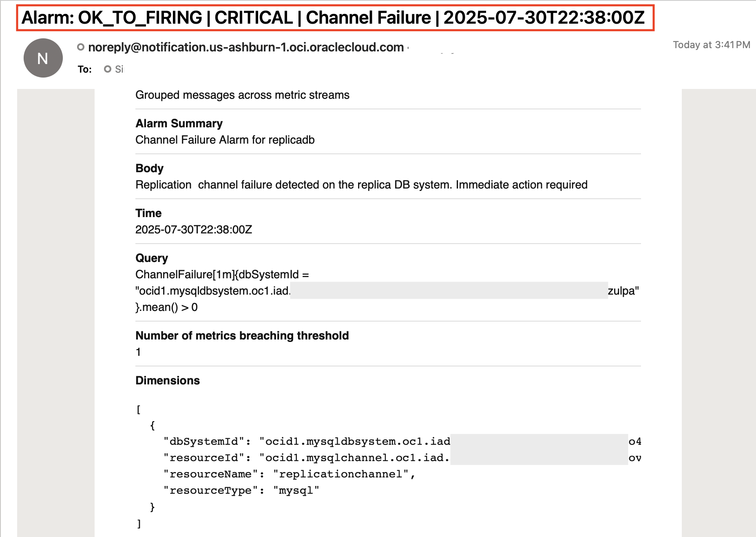
Task: Click the Query section heading
Action: [151, 258]
